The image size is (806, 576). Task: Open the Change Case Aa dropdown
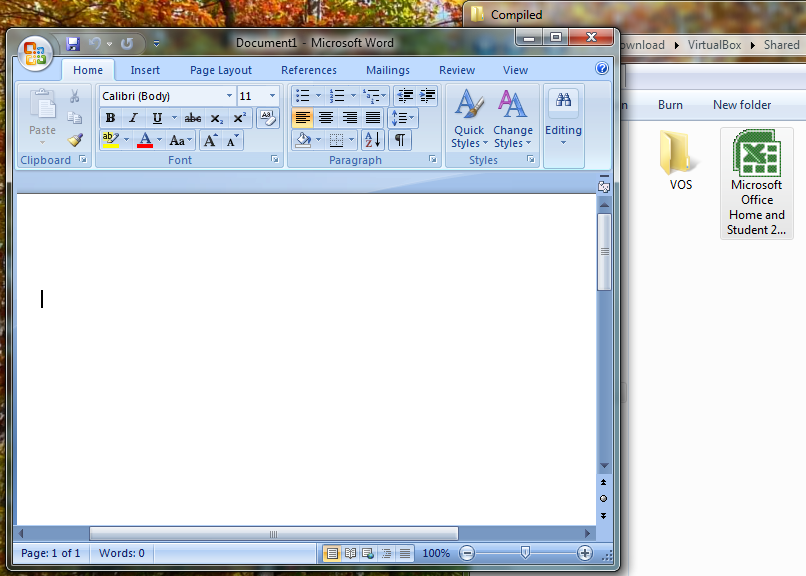(180, 140)
